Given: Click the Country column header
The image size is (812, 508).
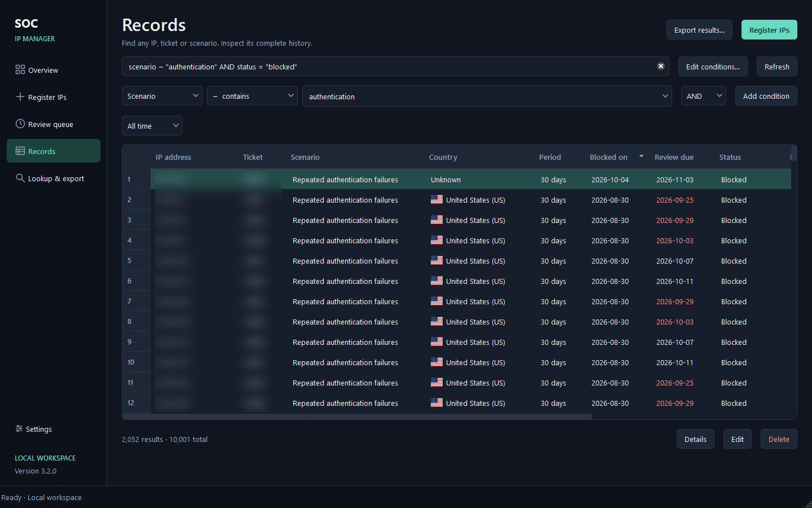Looking at the screenshot, I should point(443,157).
